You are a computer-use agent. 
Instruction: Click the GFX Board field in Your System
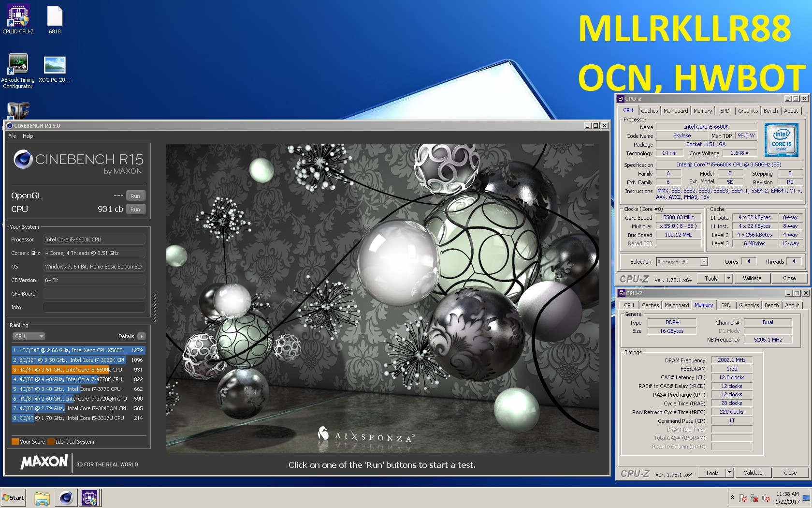pos(94,294)
